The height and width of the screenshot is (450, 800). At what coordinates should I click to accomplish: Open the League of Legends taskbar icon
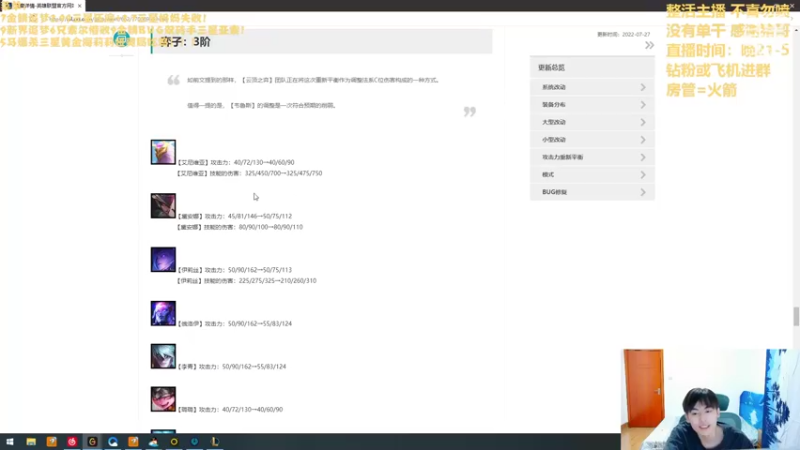pos(215,442)
